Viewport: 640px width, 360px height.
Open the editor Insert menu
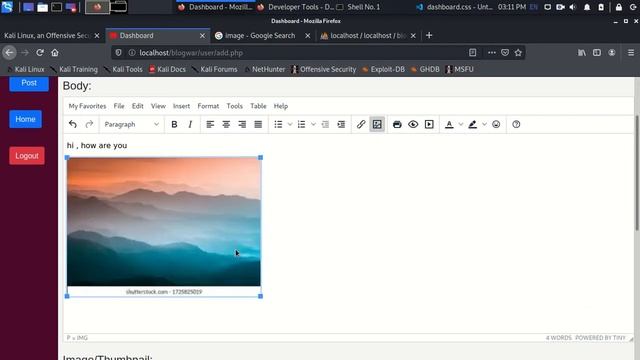(181, 106)
